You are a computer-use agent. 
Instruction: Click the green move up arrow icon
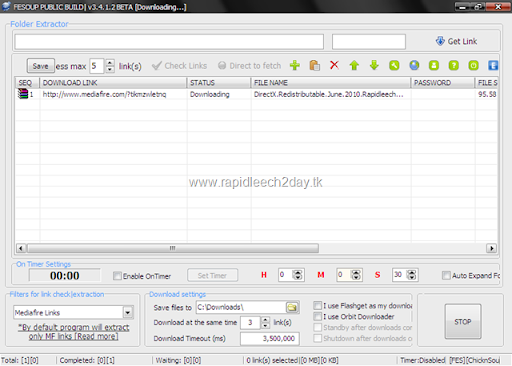tap(354, 65)
